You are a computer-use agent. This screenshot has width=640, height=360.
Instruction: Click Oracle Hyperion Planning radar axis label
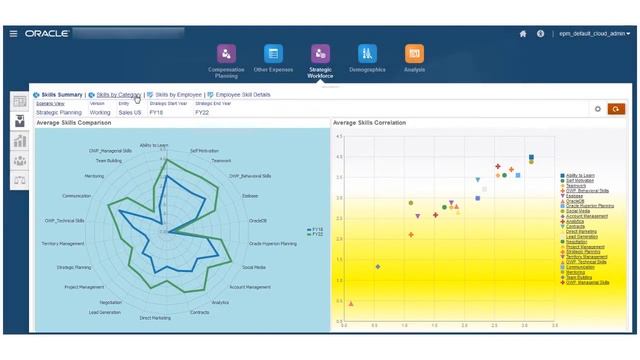click(x=273, y=244)
